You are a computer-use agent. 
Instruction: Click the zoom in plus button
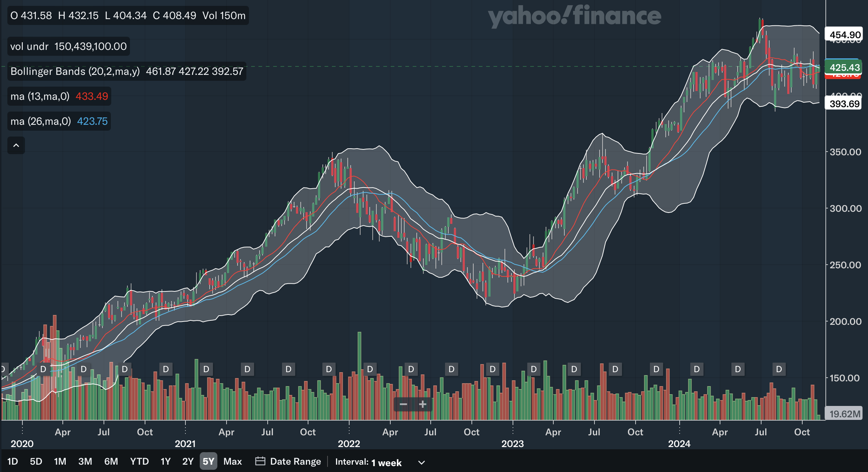tap(423, 404)
